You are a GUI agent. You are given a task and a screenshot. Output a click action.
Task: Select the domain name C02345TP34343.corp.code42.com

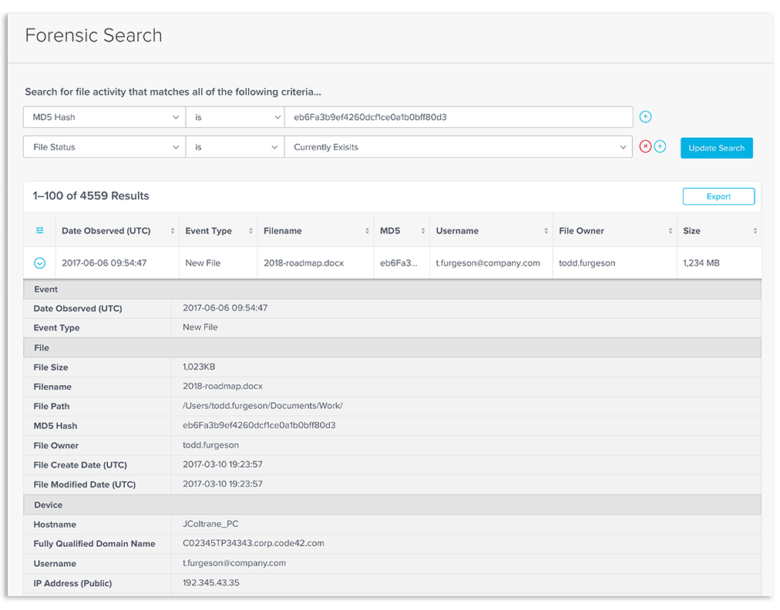(x=253, y=543)
